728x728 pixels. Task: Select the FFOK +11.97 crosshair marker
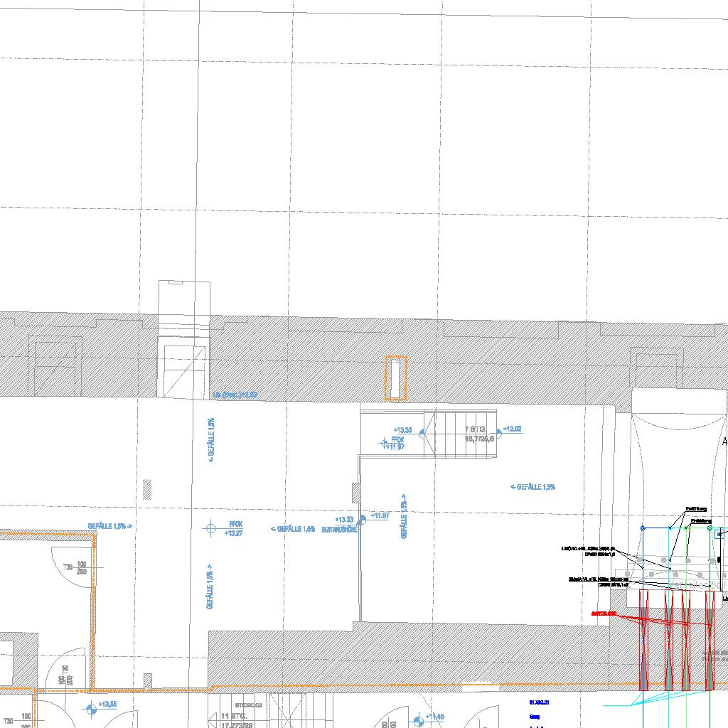pyautogui.click(x=385, y=444)
